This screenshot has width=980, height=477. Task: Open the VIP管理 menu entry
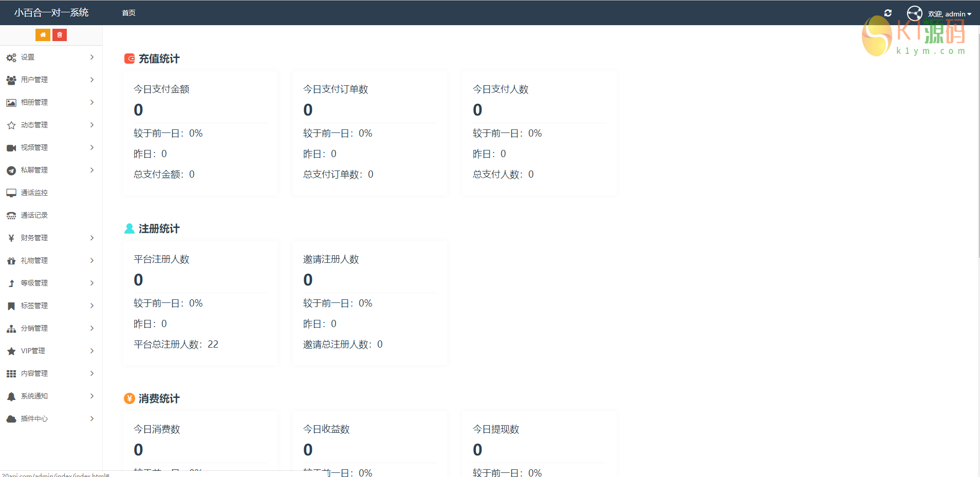(51, 351)
